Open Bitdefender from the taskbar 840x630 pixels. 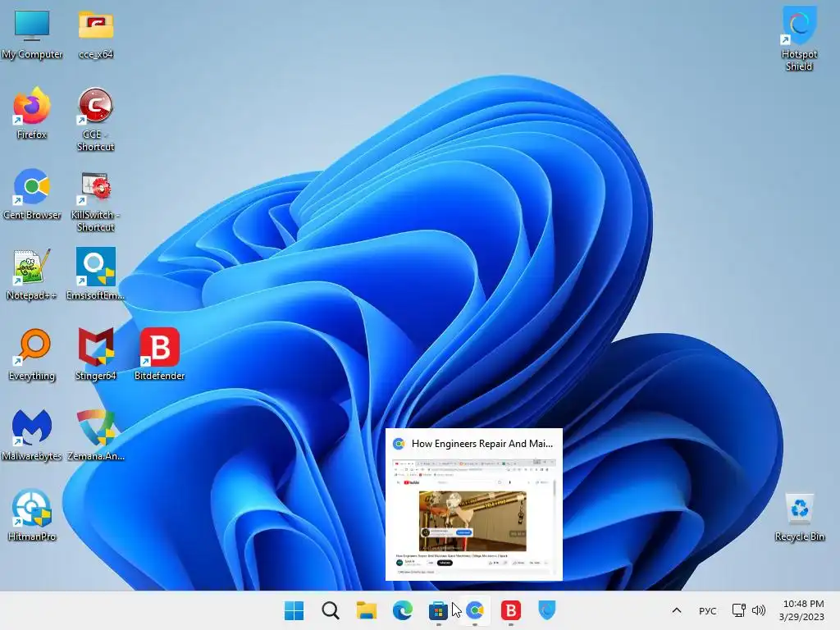tap(511, 610)
